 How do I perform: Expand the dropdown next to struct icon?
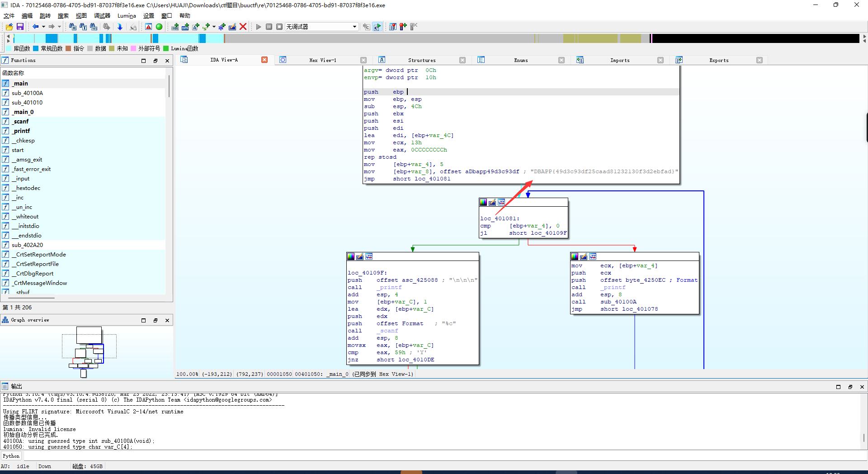pyautogui.click(x=214, y=27)
